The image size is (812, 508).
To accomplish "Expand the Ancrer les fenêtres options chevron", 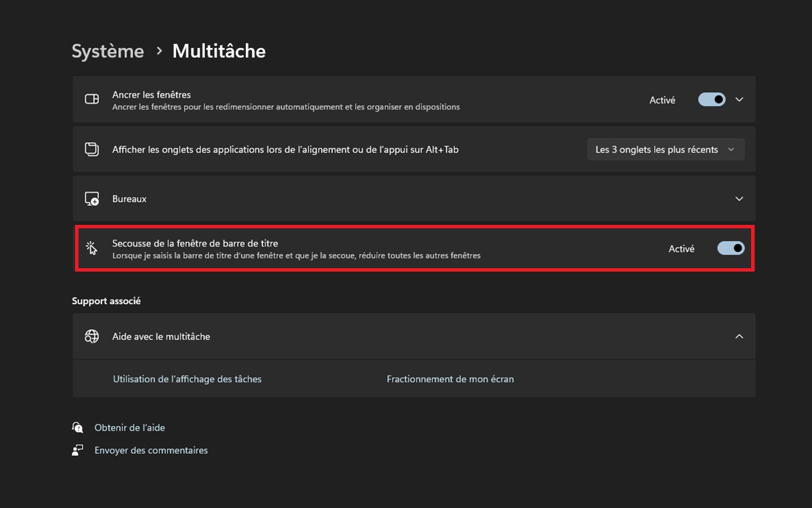I will [739, 100].
